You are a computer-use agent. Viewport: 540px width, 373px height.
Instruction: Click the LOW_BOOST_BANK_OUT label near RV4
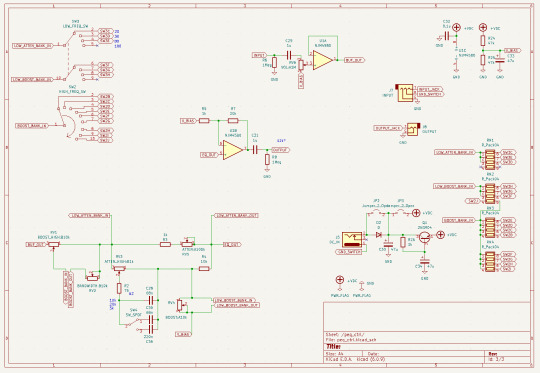(237, 305)
